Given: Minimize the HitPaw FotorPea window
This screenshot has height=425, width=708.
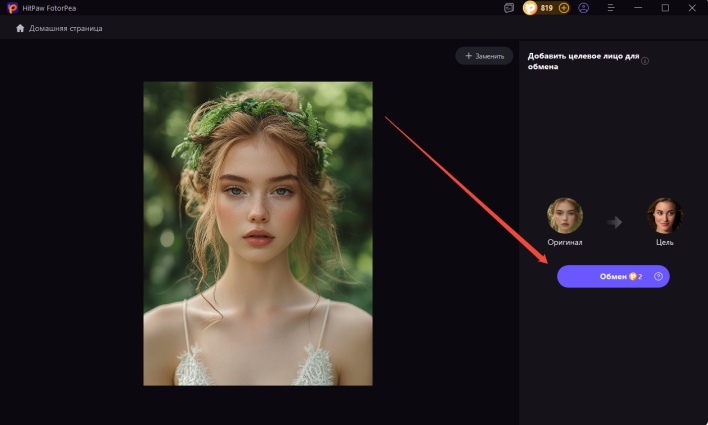Looking at the screenshot, I should [x=638, y=8].
